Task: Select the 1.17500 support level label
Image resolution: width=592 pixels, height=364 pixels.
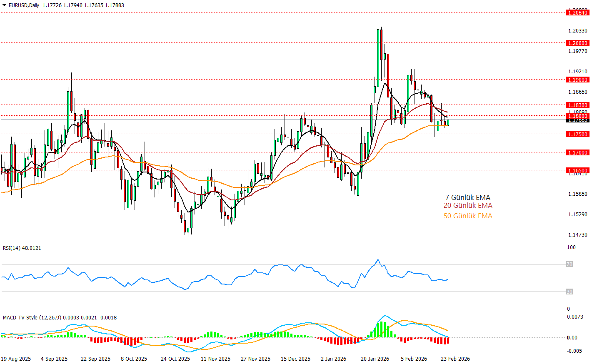Action: (577, 134)
